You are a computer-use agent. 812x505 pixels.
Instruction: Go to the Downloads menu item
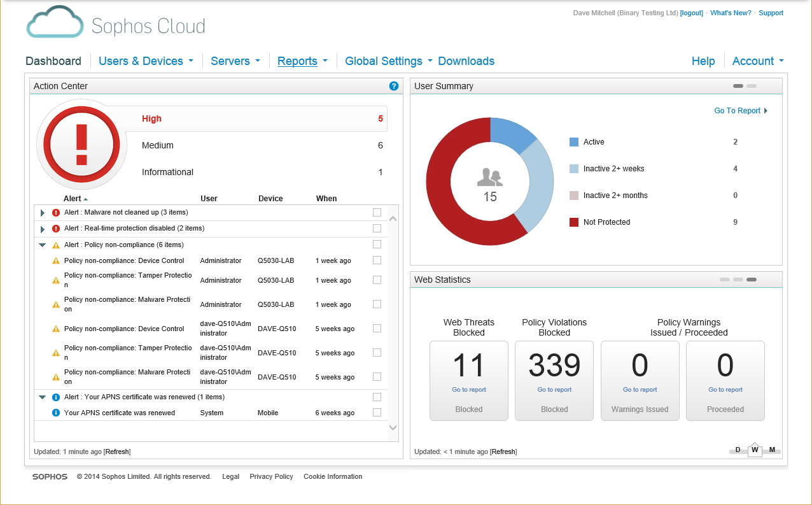466,61
